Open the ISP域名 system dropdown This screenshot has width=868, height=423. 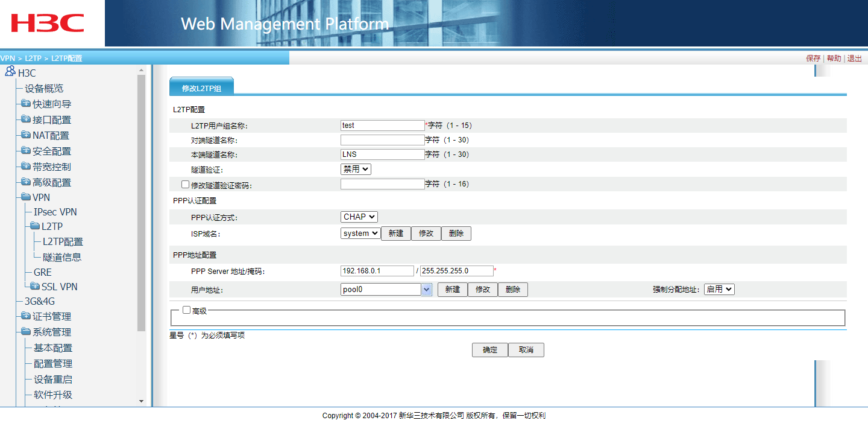(x=360, y=234)
